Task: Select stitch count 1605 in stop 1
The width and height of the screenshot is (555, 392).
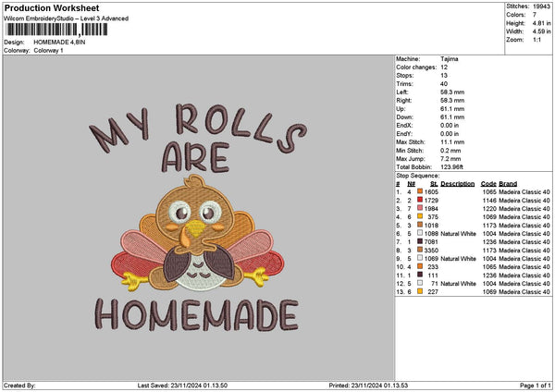Action: point(431,192)
